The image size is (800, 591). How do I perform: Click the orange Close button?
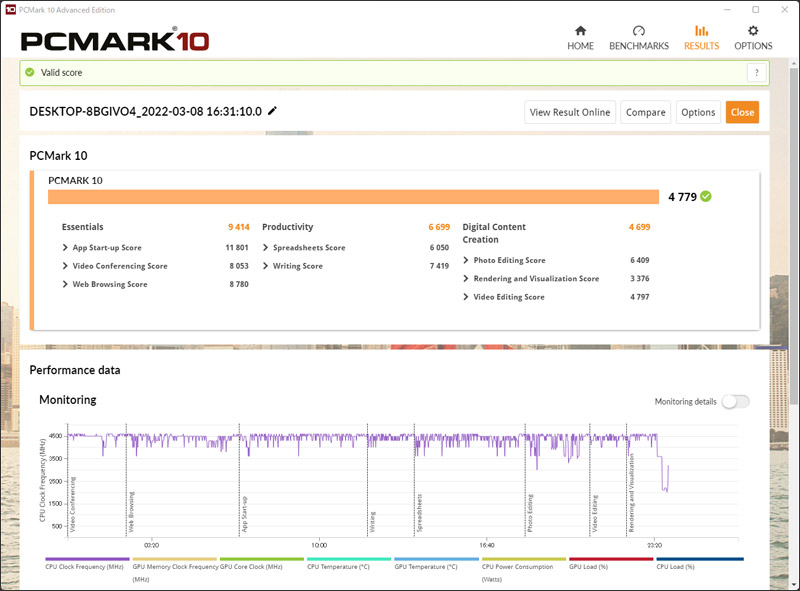pyautogui.click(x=742, y=112)
